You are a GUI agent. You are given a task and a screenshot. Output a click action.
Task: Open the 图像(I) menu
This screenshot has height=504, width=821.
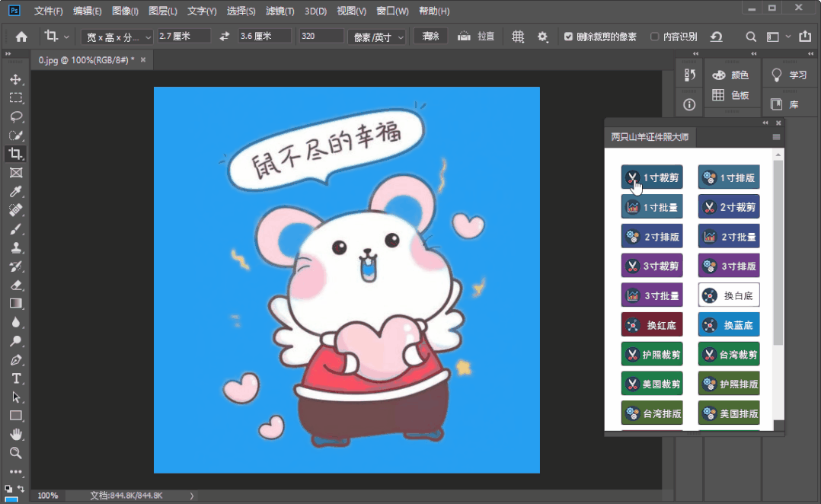[125, 11]
